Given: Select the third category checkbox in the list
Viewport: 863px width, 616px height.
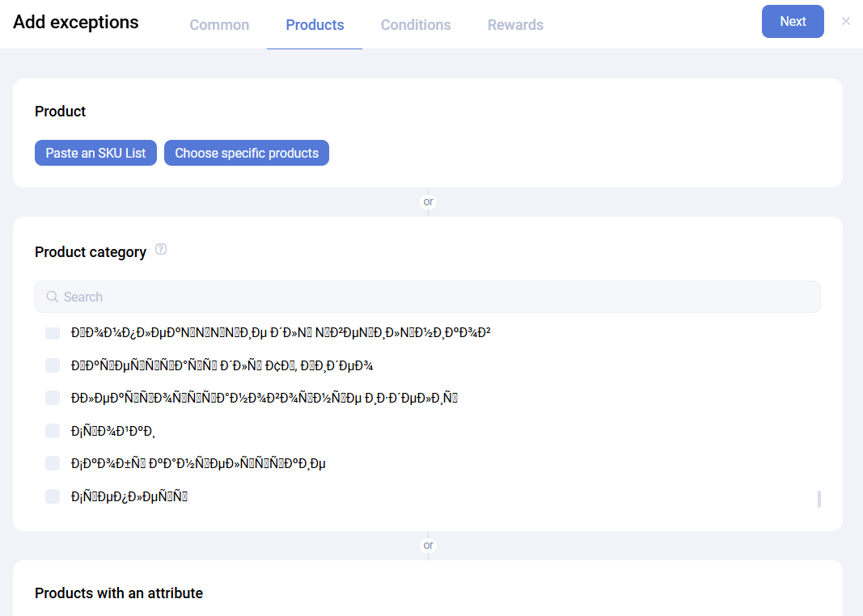Looking at the screenshot, I should pos(53,398).
